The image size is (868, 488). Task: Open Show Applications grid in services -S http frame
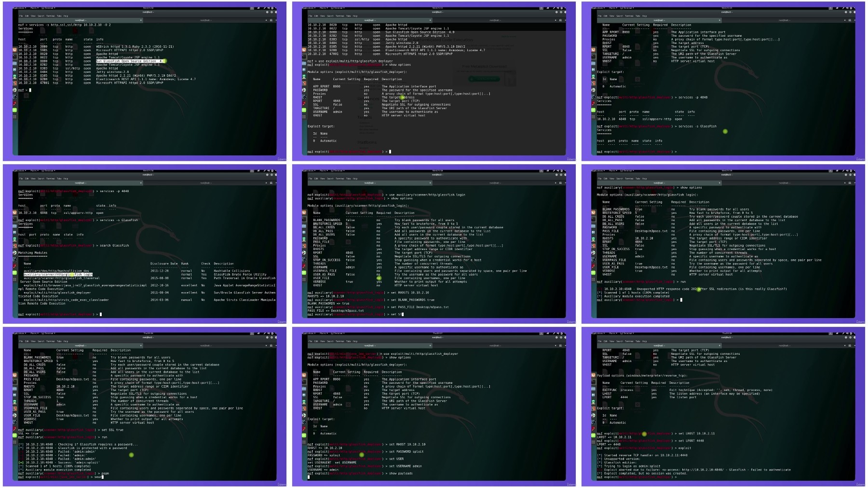tap(15, 117)
